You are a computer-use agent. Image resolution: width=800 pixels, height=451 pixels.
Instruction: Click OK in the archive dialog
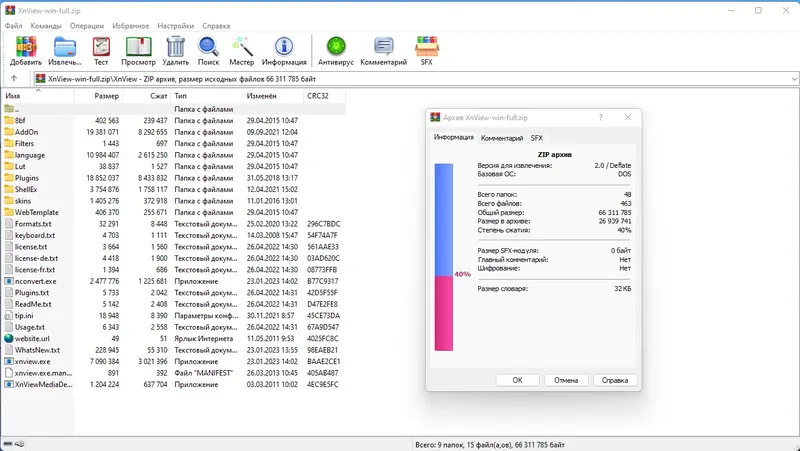point(517,380)
